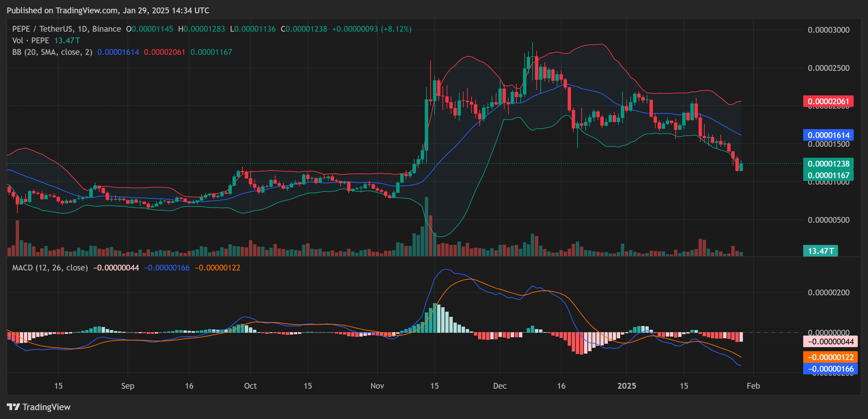Click the blue BB basis value 0.00001614 in the legend
Viewport: 868px width, 419px height.
click(118, 52)
